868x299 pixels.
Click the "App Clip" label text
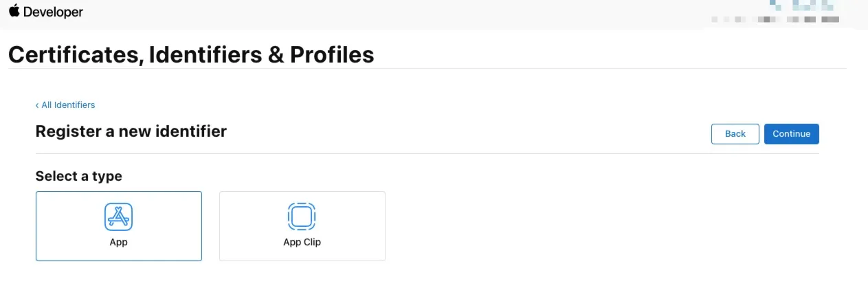(x=302, y=242)
